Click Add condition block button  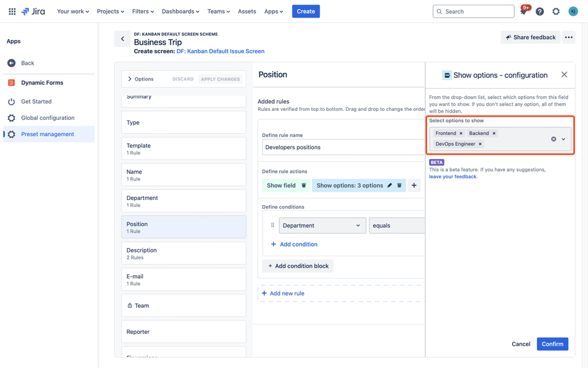coord(298,266)
